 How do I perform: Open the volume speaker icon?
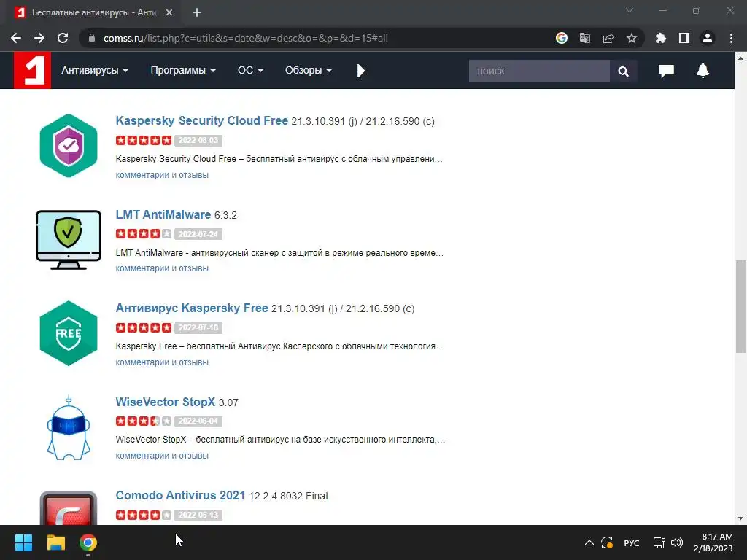677,542
